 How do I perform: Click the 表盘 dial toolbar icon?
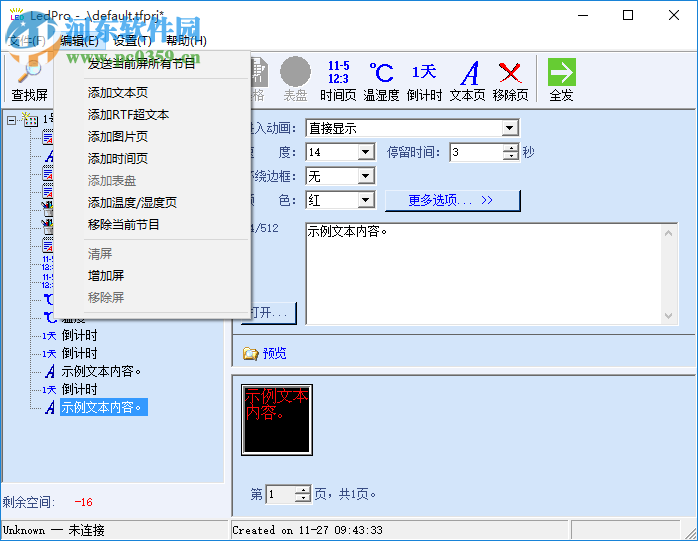[295, 80]
